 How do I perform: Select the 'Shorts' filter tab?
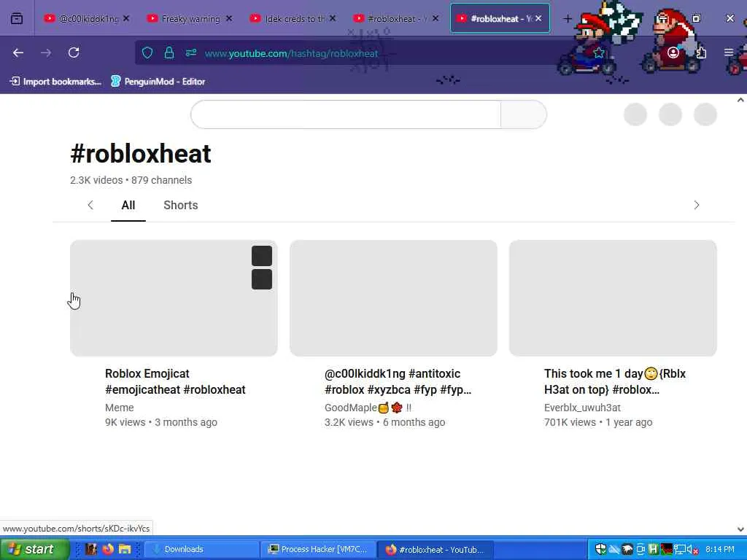click(x=181, y=205)
